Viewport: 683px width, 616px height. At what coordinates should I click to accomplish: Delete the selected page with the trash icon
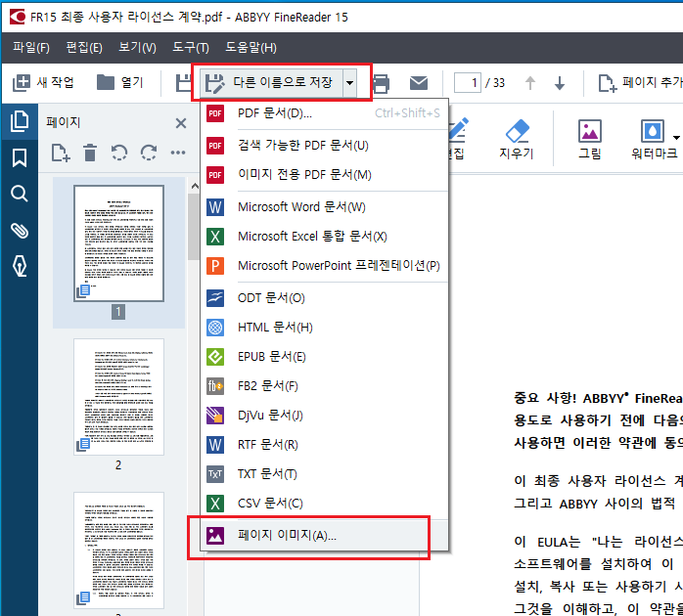tap(90, 153)
